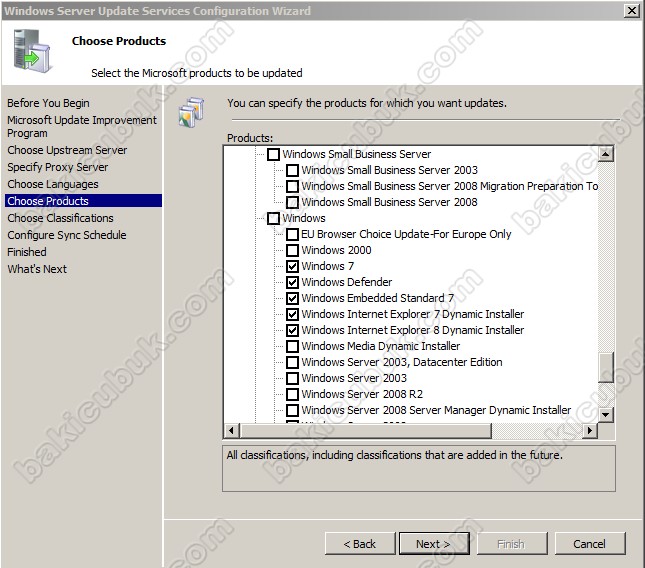The width and height of the screenshot is (645, 568).
Task: Click the products list scroll down arrow
Action: pos(606,415)
